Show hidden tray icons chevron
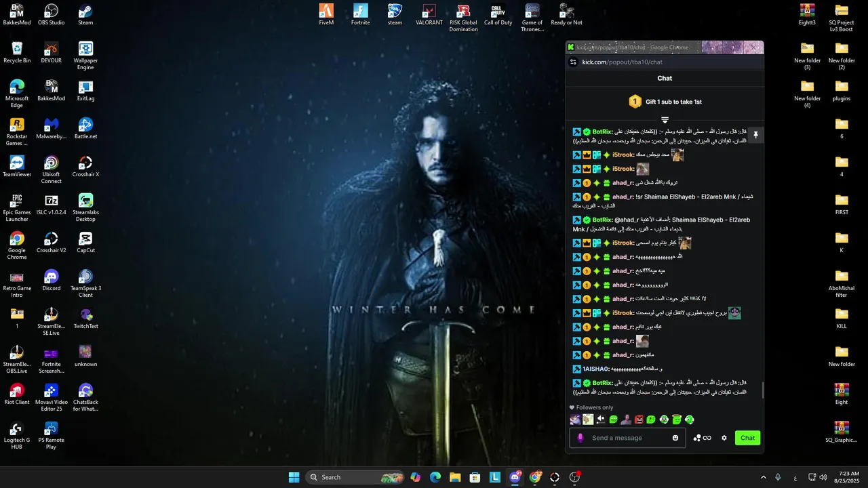The height and width of the screenshot is (488, 868). [x=763, y=477]
